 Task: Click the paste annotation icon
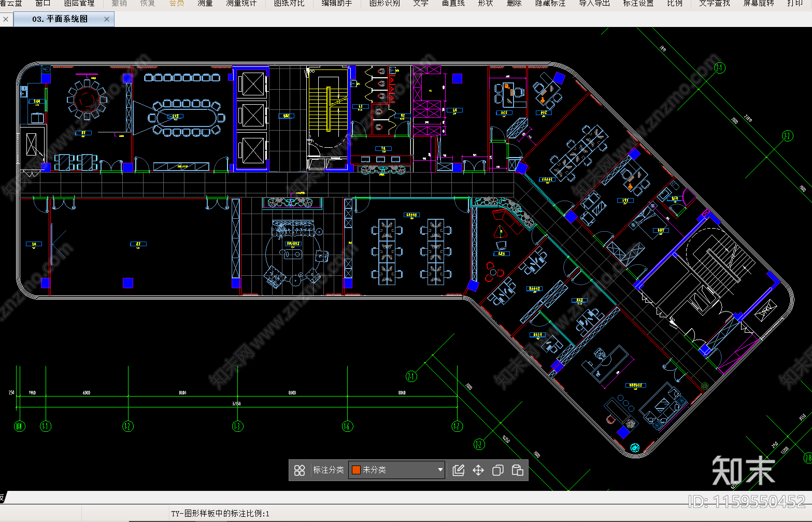point(517,470)
